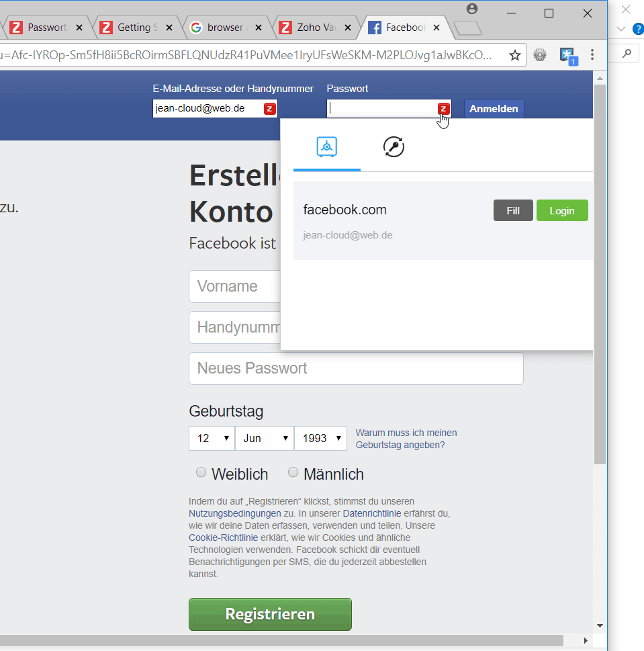Click the blue extension icon with badge
Screen dimensions: 644x651
[x=568, y=56]
